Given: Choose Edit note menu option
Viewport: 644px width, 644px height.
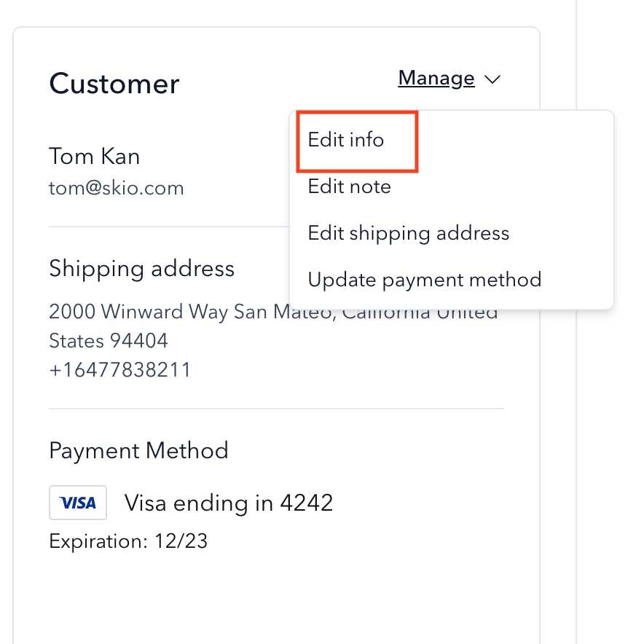Looking at the screenshot, I should pos(350,186).
